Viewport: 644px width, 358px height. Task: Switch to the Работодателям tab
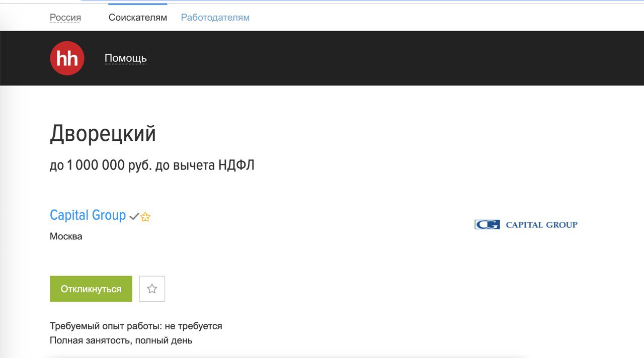[215, 18]
